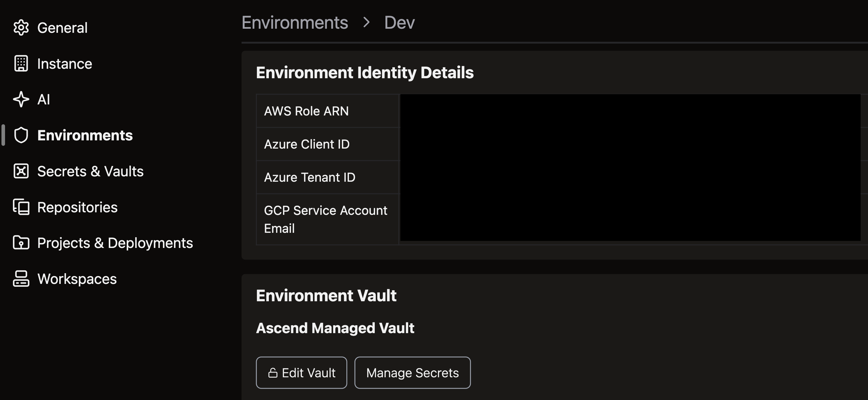
Task: Click the Environments breadcrumb link
Action: pos(294,23)
